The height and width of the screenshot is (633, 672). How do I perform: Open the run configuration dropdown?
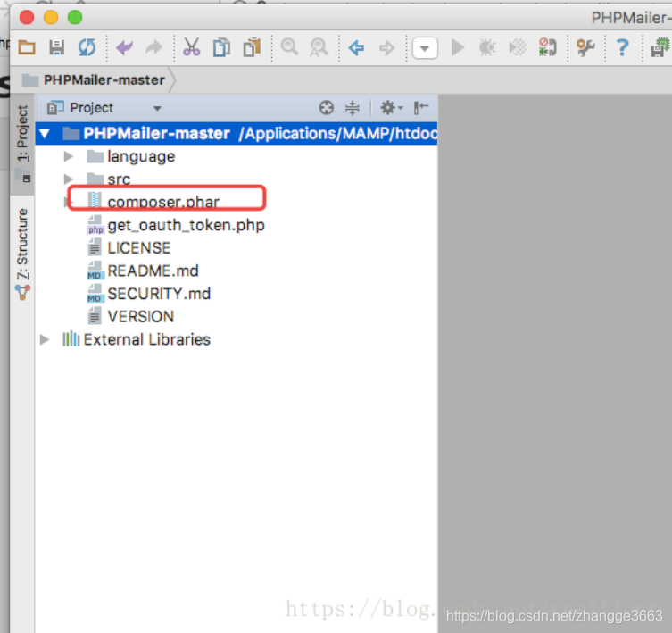(x=425, y=47)
